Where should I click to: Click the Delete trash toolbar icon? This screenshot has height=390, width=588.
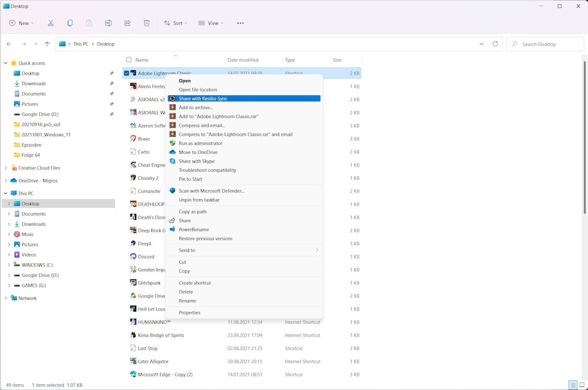point(146,23)
